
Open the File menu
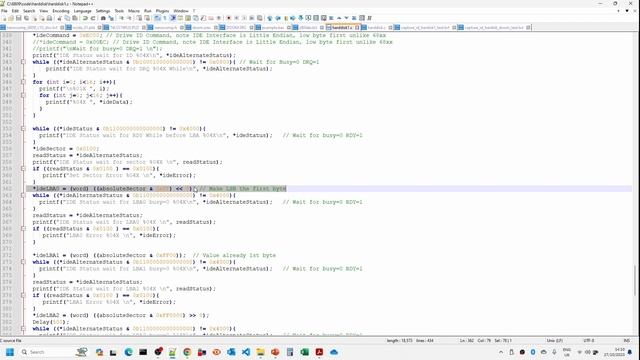point(4,11)
